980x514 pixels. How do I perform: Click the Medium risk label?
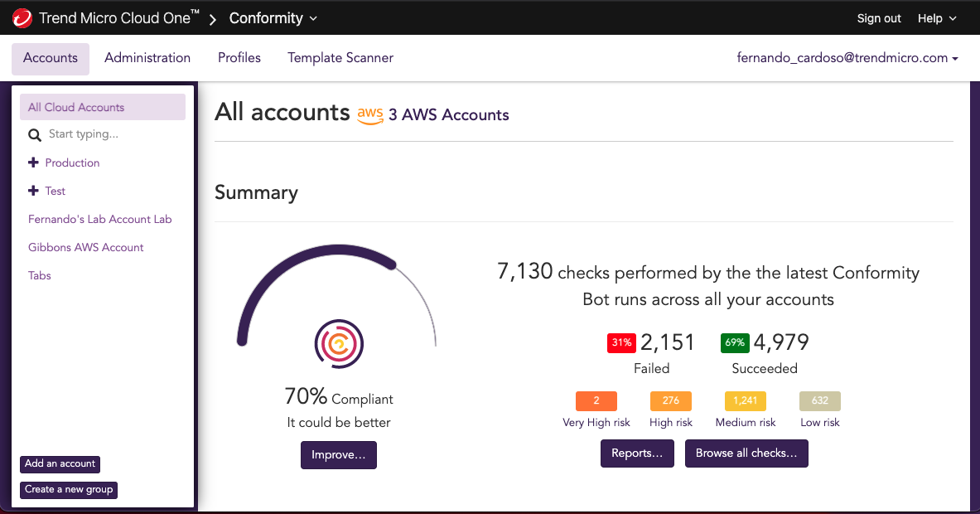coord(745,423)
